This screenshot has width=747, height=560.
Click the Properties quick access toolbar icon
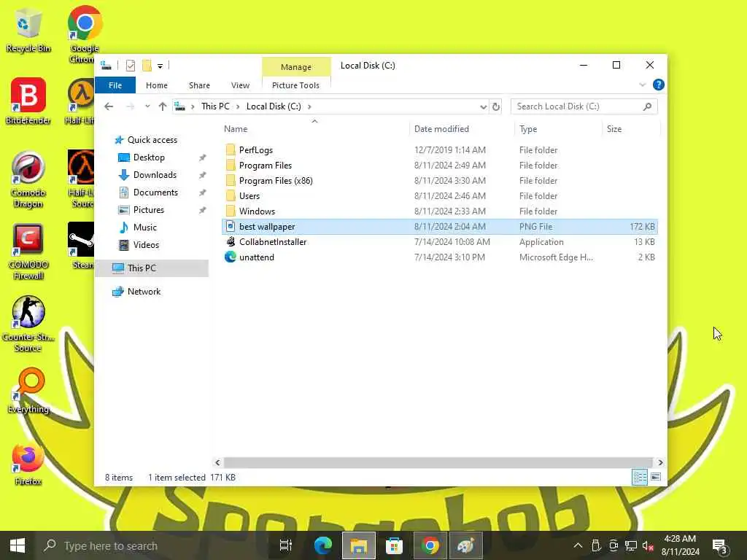130,65
